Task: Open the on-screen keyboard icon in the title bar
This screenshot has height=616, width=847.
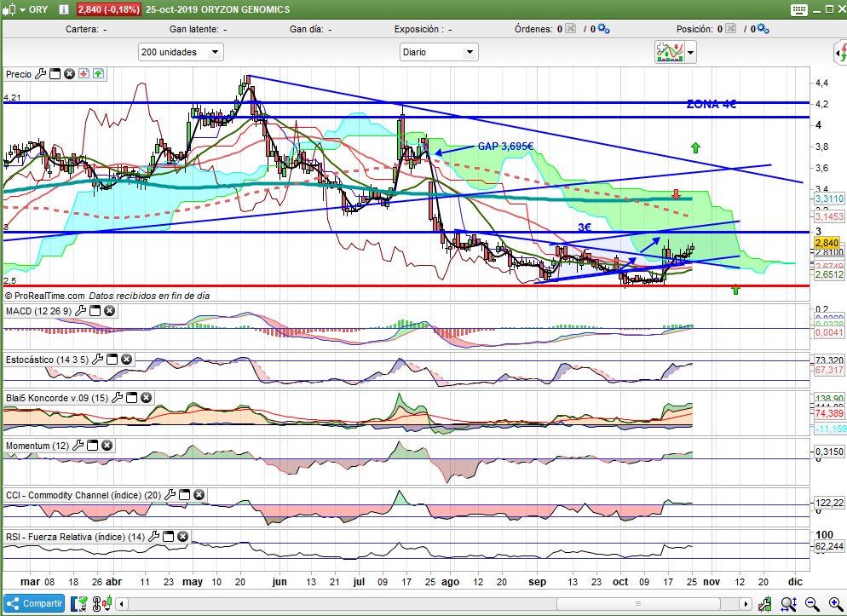Action: pyautogui.click(x=799, y=9)
